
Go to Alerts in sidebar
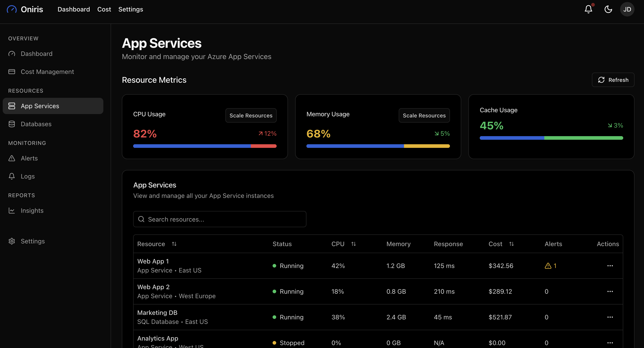pos(29,158)
